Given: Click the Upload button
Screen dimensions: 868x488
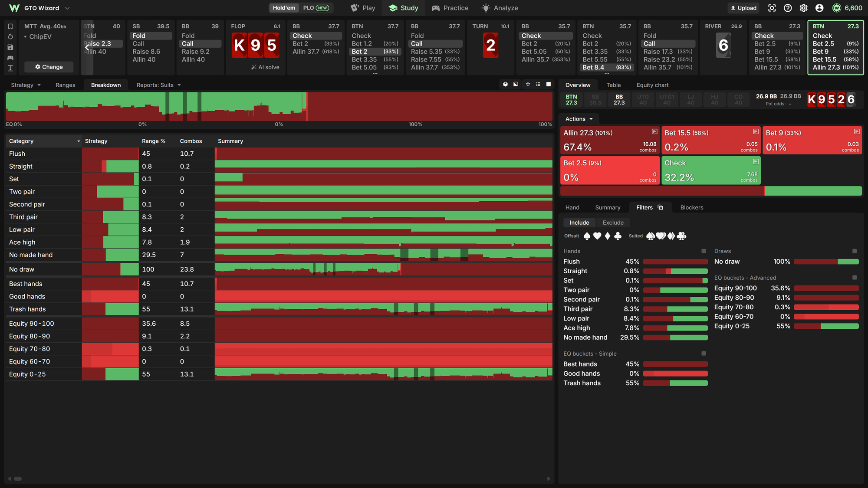Looking at the screenshot, I should pos(744,8).
